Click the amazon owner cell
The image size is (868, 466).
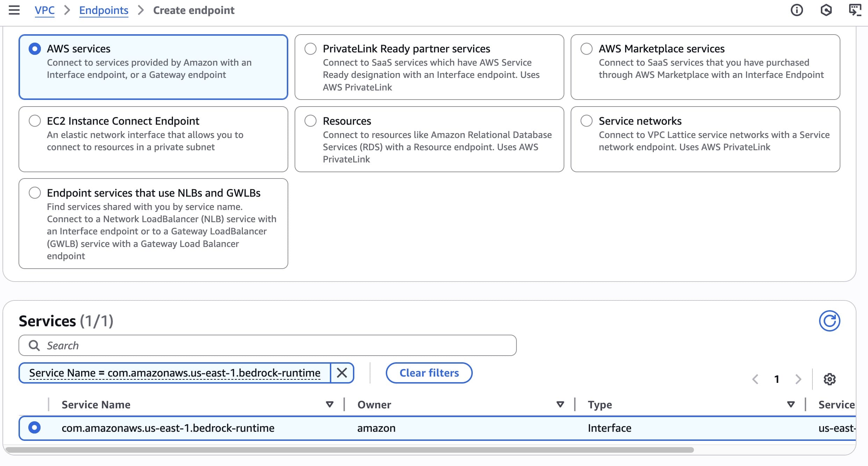tap(376, 428)
